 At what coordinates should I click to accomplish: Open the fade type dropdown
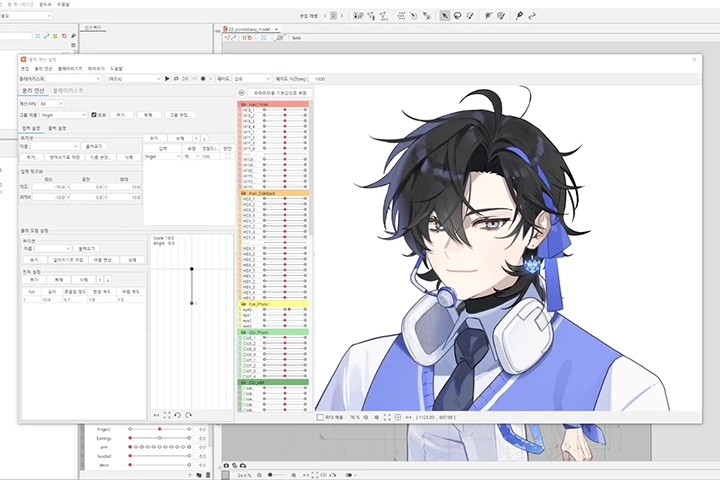pos(252,79)
